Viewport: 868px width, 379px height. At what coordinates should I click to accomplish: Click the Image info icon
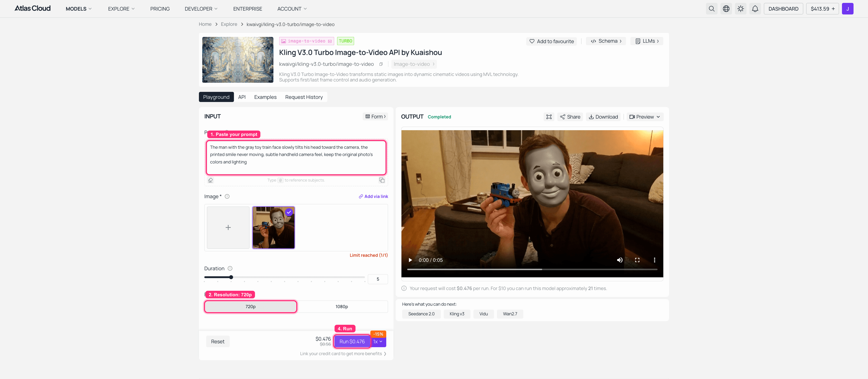[x=227, y=196]
